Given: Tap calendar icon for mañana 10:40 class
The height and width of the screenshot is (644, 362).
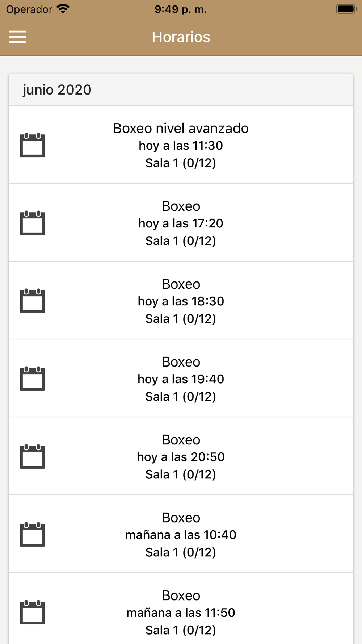Looking at the screenshot, I should coord(32,534).
